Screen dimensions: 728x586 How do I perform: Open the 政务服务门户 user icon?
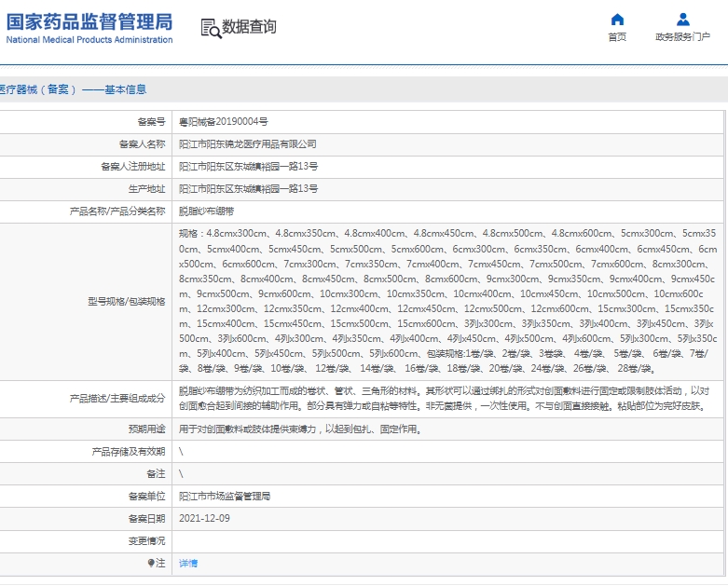click(x=682, y=20)
